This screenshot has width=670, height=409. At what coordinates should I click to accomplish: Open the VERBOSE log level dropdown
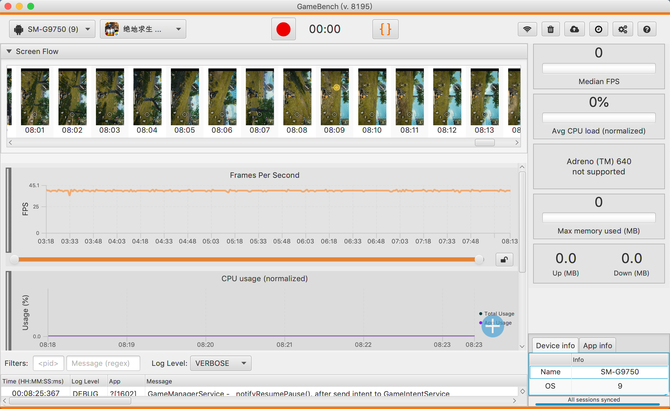(x=220, y=363)
